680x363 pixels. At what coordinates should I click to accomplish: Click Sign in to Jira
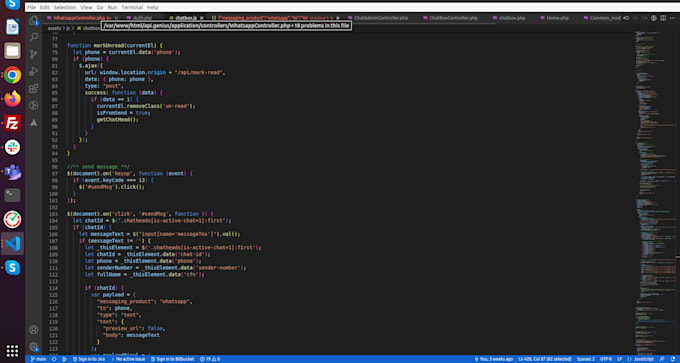[x=90, y=359]
